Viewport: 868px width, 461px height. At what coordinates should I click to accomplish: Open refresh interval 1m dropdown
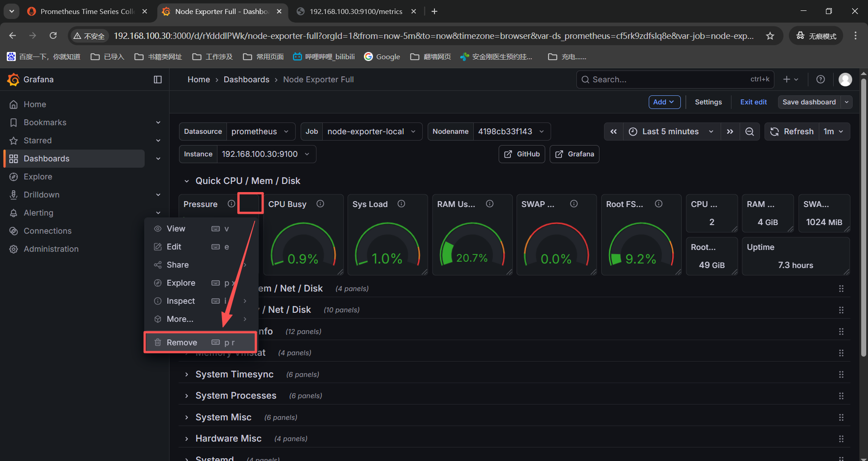click(x=834, y=132)
